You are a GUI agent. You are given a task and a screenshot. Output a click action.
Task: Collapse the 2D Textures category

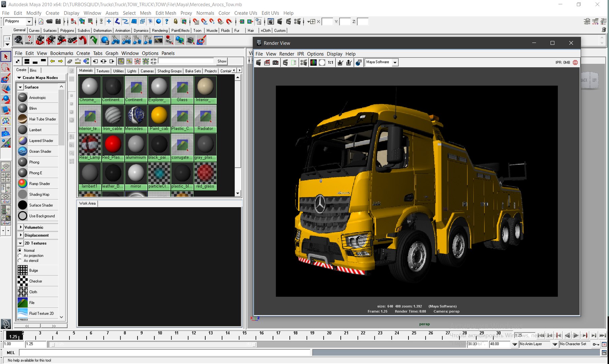click(20, 243)
